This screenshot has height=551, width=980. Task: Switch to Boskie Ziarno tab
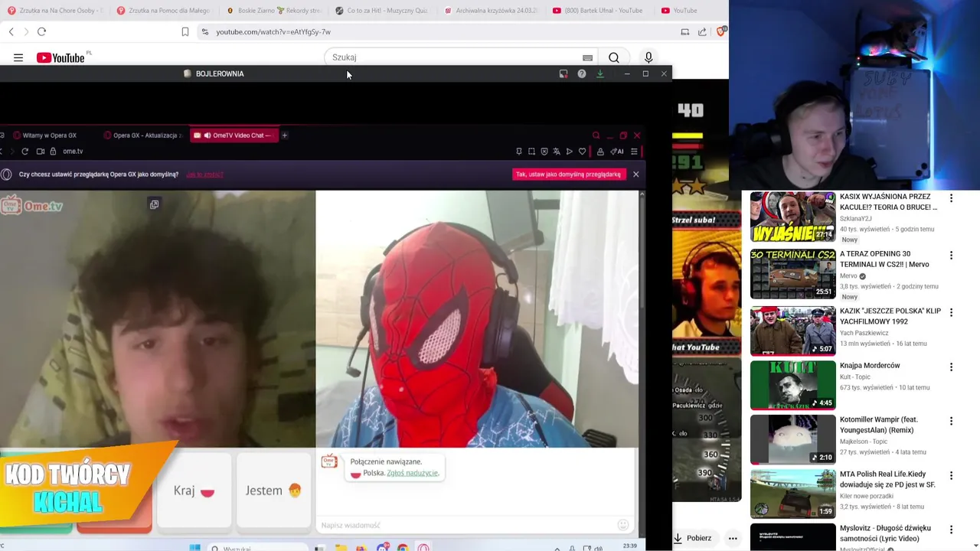click(275, 11)
